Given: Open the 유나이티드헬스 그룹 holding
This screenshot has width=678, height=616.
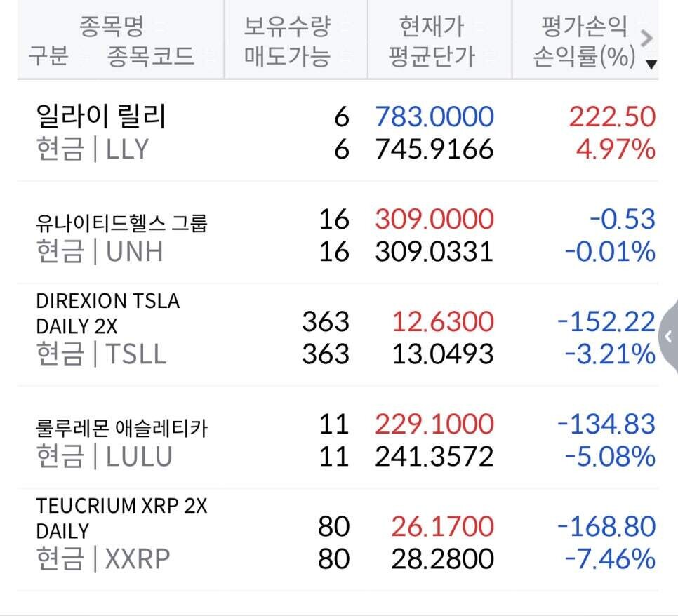Looking at the screenshot, I should coord(122,223).
